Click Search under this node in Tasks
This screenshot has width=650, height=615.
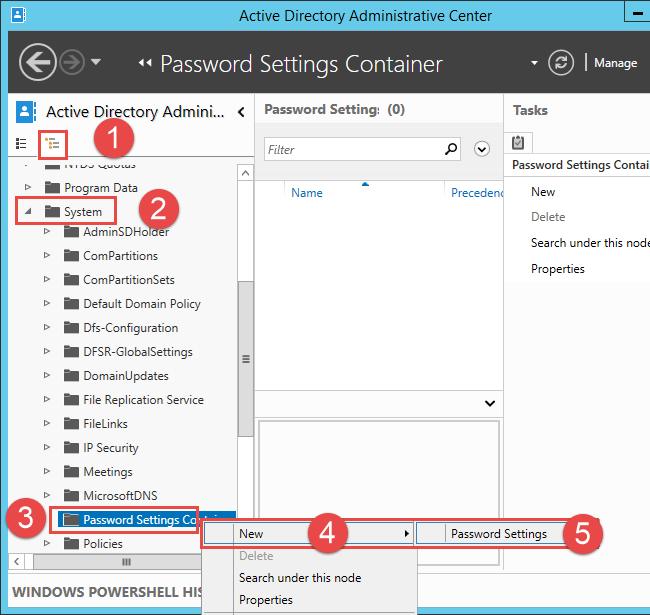(x=590, y=243)
